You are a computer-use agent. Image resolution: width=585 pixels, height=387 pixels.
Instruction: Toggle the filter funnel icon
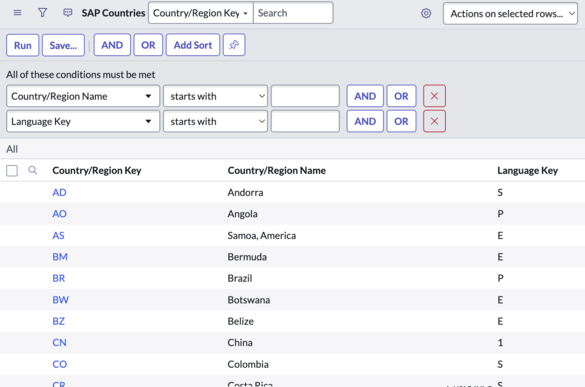click(43, 13)
